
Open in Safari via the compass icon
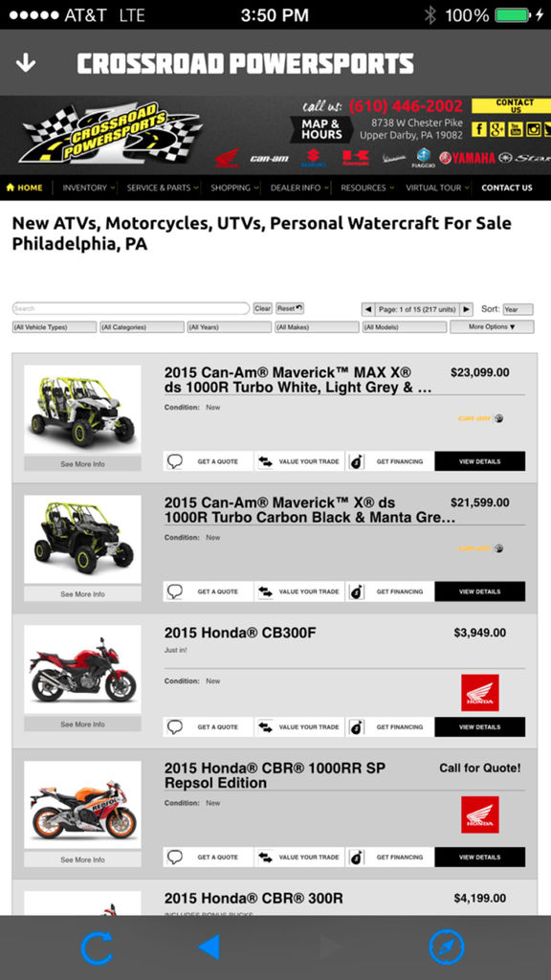point(447,947)
